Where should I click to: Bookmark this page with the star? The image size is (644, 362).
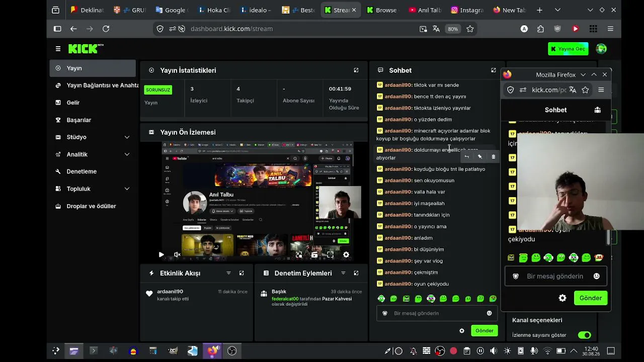pyautogui.click(x=470, y=29)
